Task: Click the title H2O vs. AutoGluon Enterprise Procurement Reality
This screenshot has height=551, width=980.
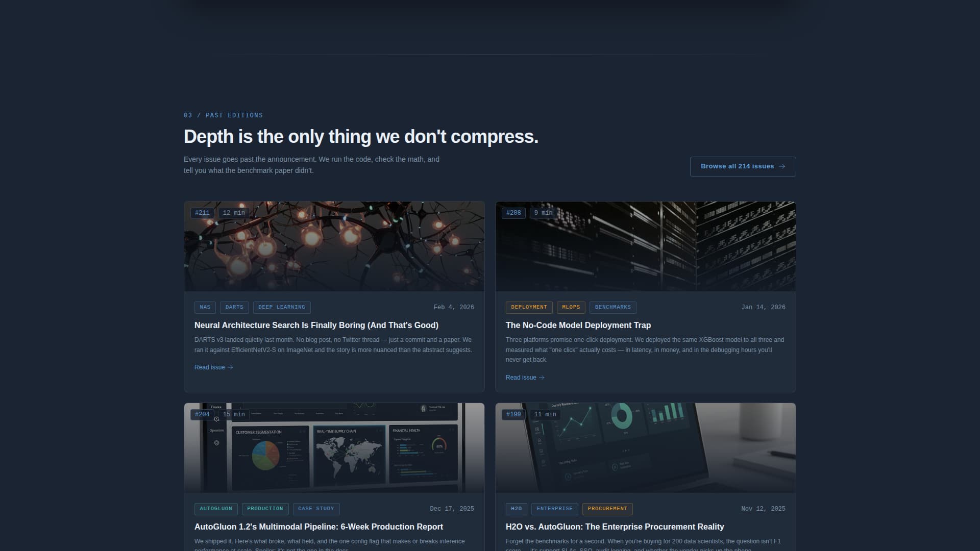Action: (615, 527)
